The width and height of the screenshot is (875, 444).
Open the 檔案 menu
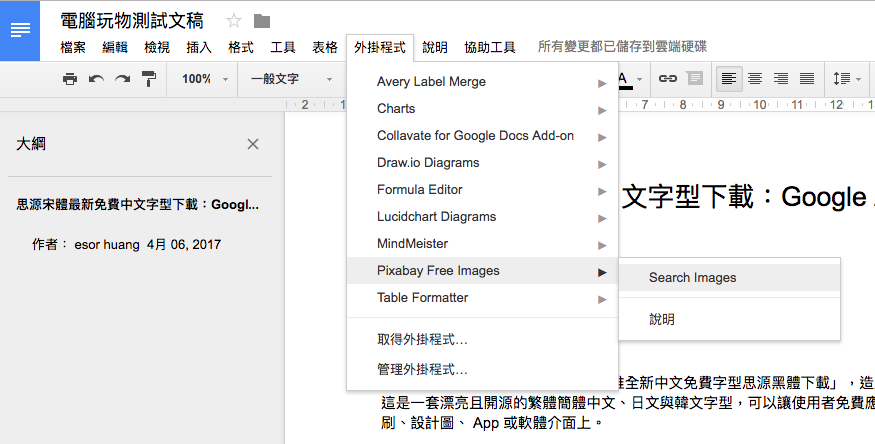click(x=73, y=47)
